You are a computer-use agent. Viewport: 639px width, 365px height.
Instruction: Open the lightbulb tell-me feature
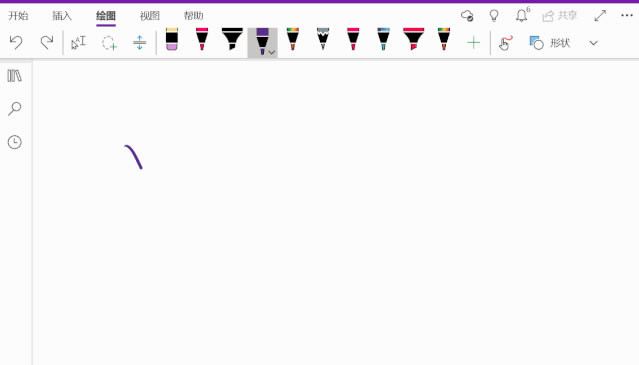pos(494,16)
